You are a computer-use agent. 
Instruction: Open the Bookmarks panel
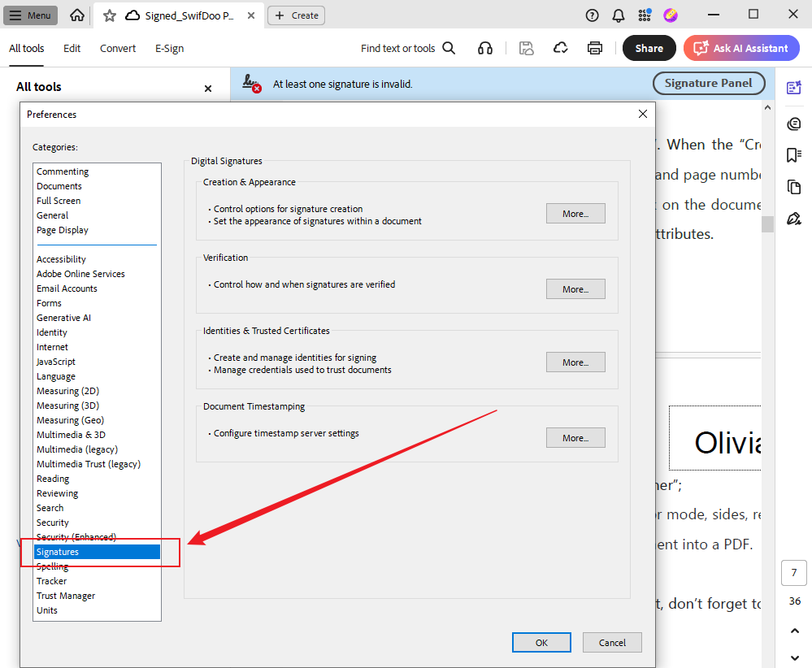(792, 154)
